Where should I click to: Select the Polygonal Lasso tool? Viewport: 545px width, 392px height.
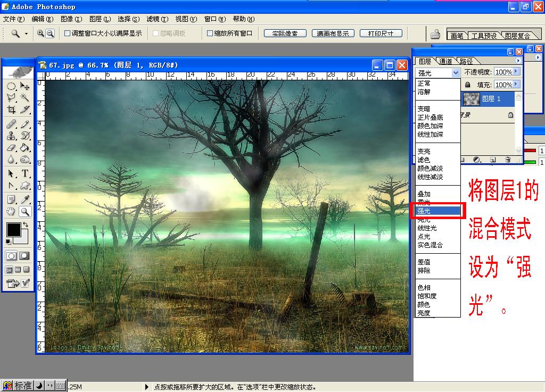click(11, 98)
